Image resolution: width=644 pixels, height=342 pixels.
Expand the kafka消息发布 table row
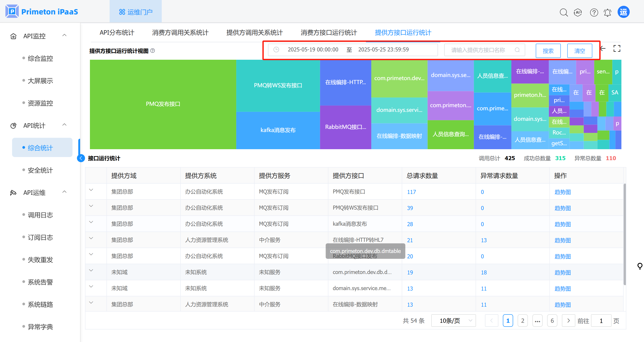pos(91,222)
